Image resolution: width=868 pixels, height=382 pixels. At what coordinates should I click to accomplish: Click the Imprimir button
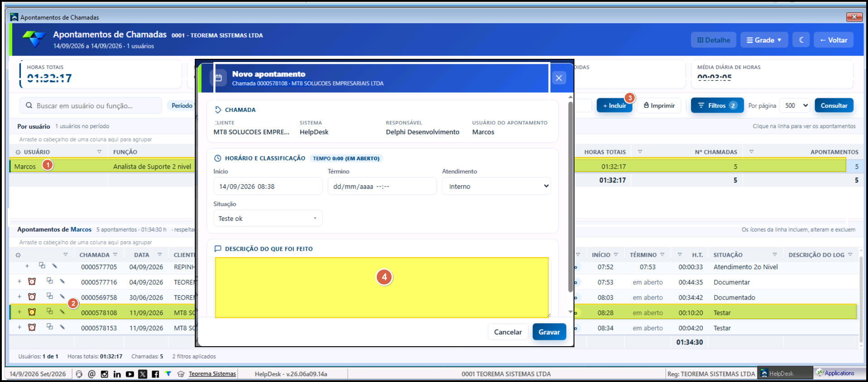(x=659, y=105)
